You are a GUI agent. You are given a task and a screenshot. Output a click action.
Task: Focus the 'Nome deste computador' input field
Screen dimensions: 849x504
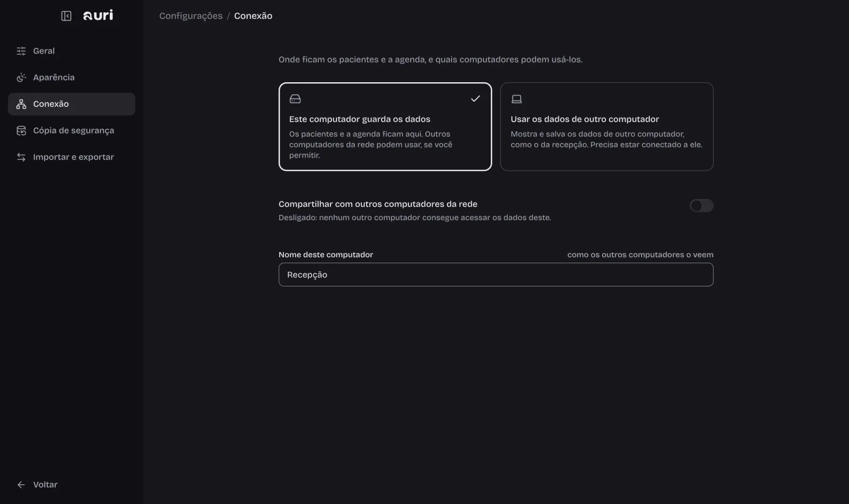(496, 275)
